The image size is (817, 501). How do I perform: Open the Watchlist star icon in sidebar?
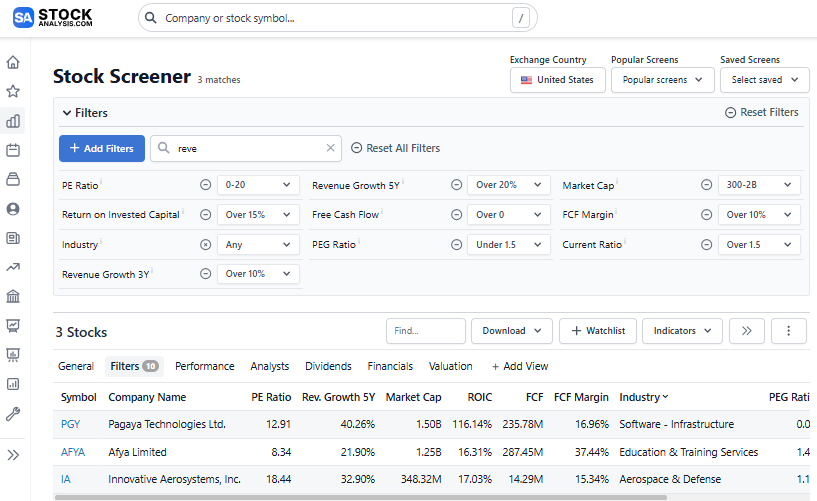point(13,92)
